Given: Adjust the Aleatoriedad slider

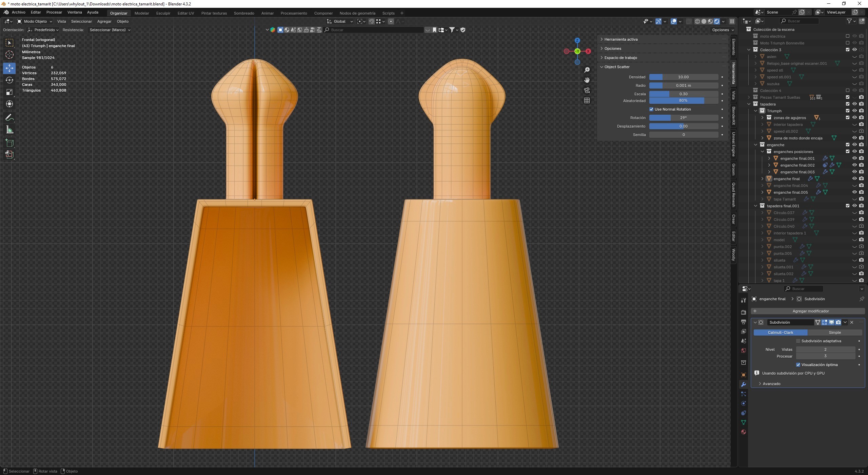Looking at the screenshot, I should [683, 101].
